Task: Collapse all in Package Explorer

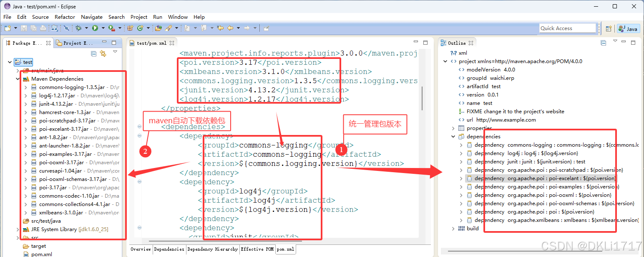Action: tap(94, 53)
